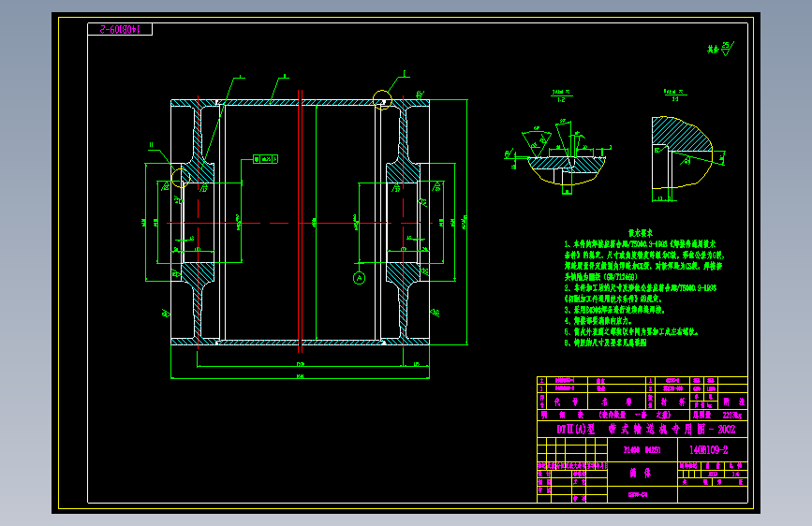Select the B1400 Φ1250 specification text
This screenshot has height=526, width=812.
coord(642,450)
